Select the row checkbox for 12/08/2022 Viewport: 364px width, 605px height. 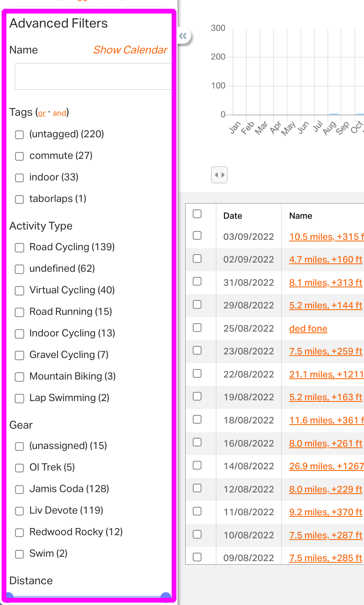click(197, 488)
